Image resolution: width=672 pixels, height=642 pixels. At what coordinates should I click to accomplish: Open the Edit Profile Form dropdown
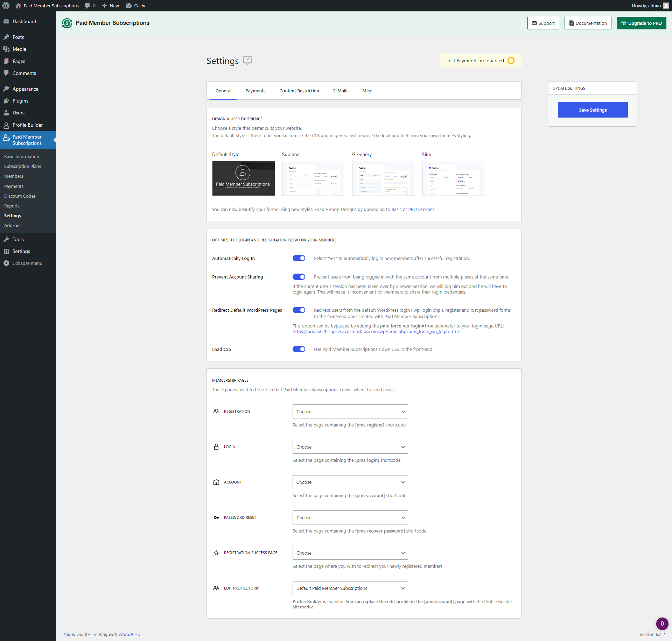(x=350, y=588)
